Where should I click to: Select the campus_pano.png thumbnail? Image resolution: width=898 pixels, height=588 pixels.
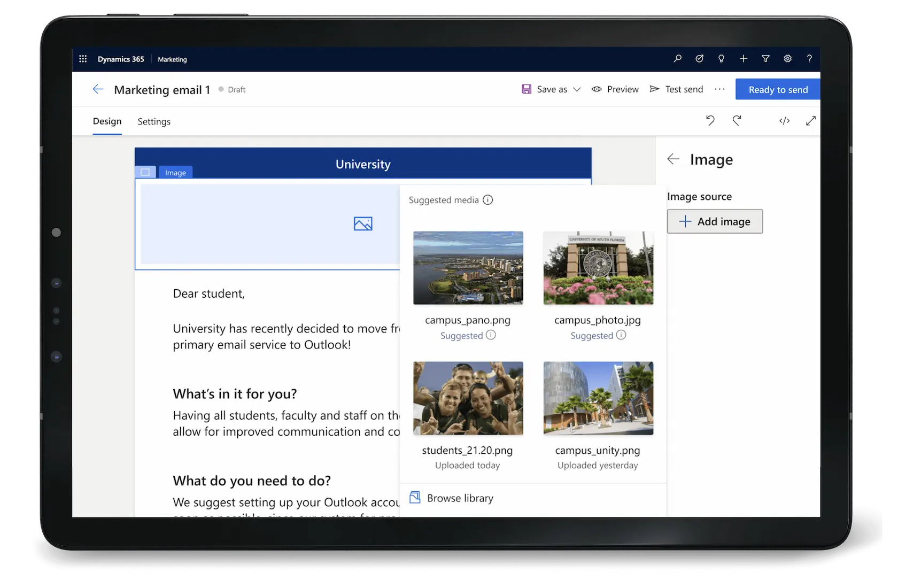click(468, 268)
